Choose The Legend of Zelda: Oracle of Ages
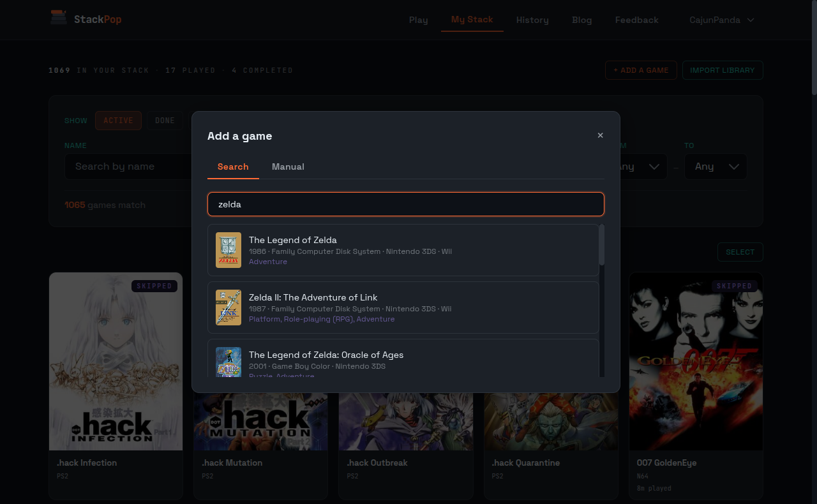 pos(403,359)
